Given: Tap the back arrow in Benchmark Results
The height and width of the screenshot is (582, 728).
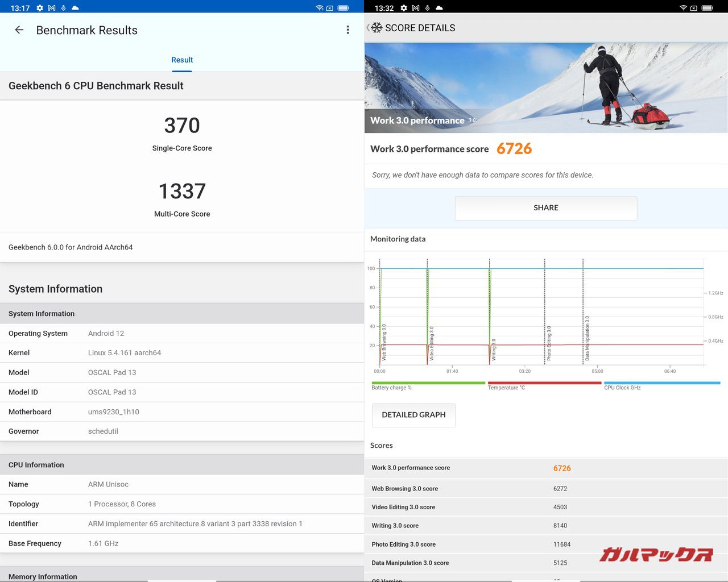Looking at the screenshot, I should click(x=19, y=30).
